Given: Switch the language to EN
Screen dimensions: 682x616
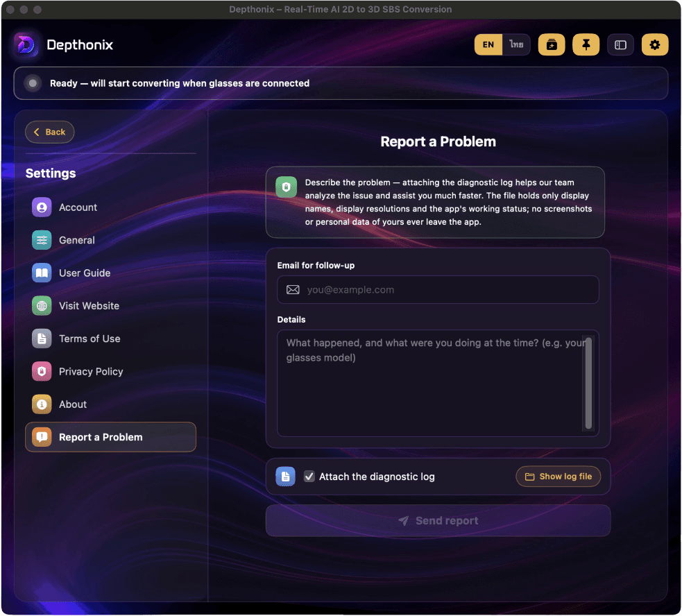Looking at the screenshot, I should [488, 45].
